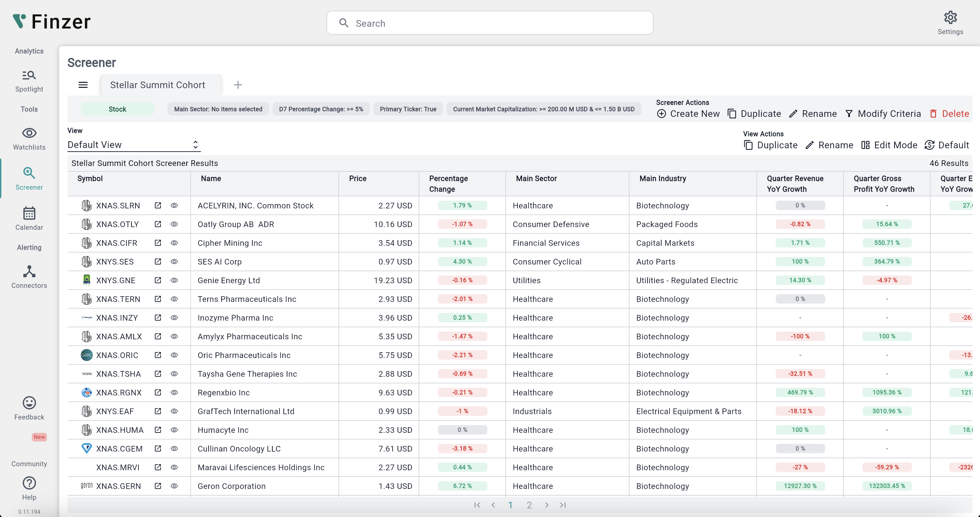Click the New badge near Community
This screenshot has height=517, width=980.
pos(39,437)
